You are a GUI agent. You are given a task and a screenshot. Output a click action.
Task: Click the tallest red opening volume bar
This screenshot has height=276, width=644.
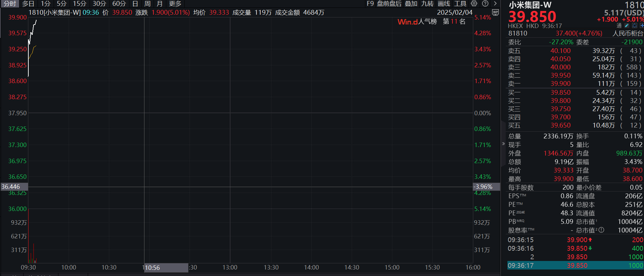coord(33,253)
